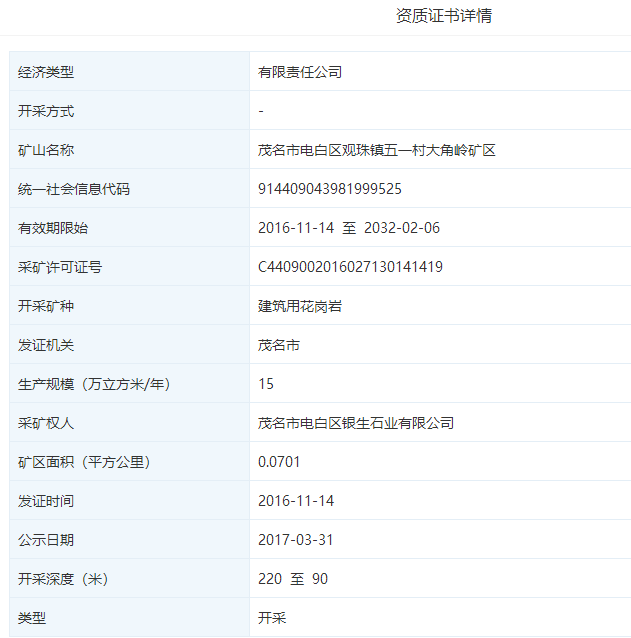This screenshot has height=638, width=631.
Task: Select the issuing authority value 茂名市
Action: click(x=279, y=345)
